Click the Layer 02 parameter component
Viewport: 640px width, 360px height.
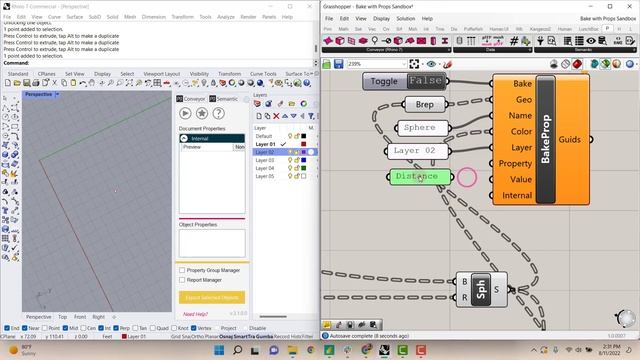point(418,151)
